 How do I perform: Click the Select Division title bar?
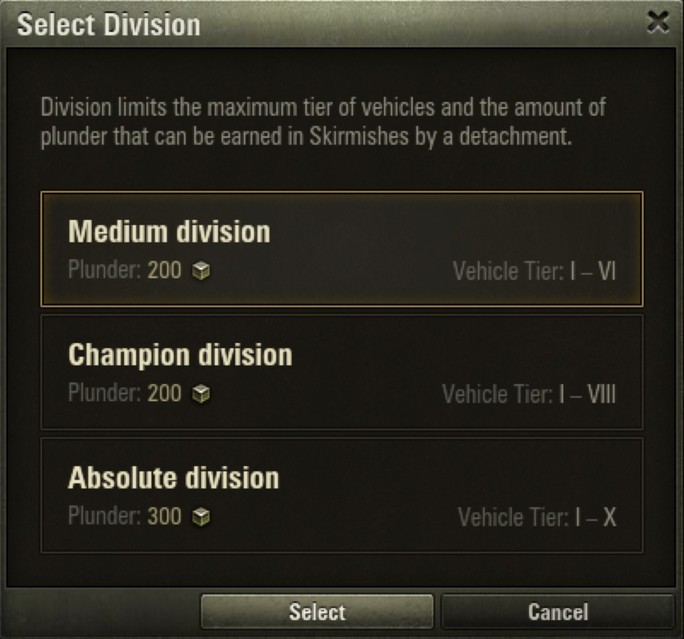pos(300,24)
